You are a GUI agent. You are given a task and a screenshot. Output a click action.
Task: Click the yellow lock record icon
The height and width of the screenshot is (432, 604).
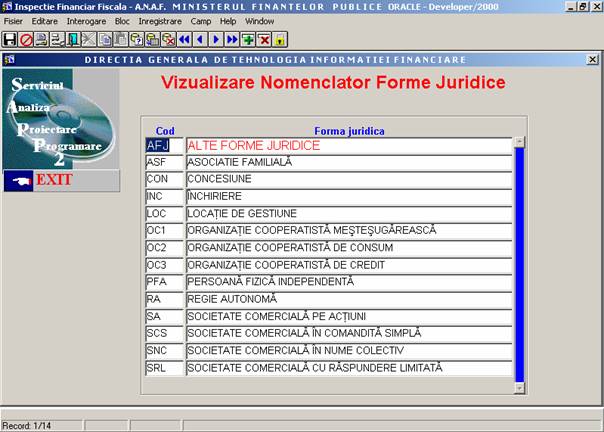click(280, 40)
